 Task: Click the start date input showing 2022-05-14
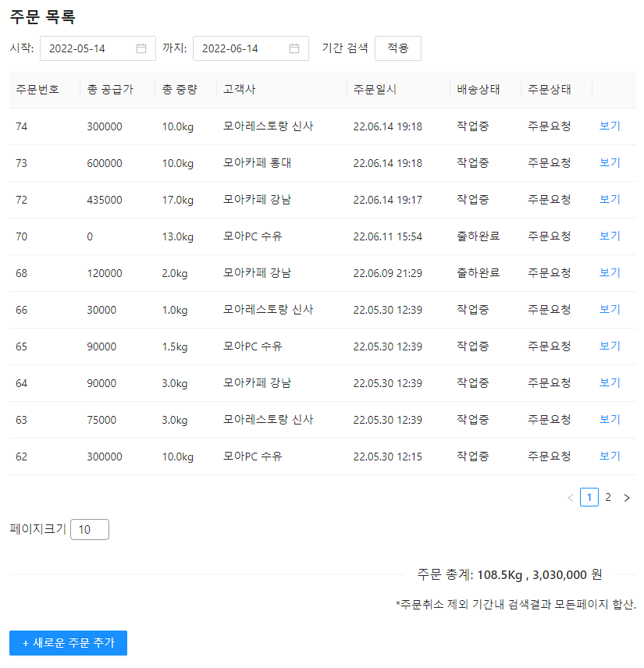86,48
